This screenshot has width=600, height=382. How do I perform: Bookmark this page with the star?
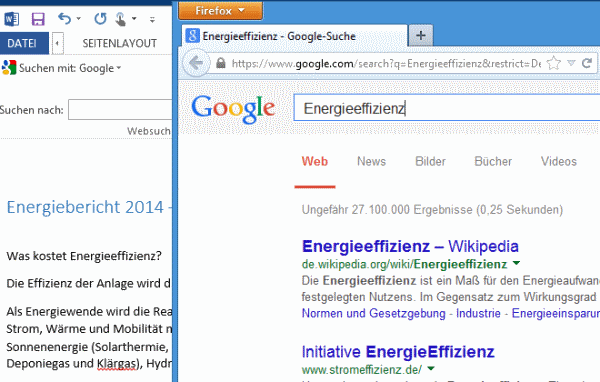click(x=553, y=63)
